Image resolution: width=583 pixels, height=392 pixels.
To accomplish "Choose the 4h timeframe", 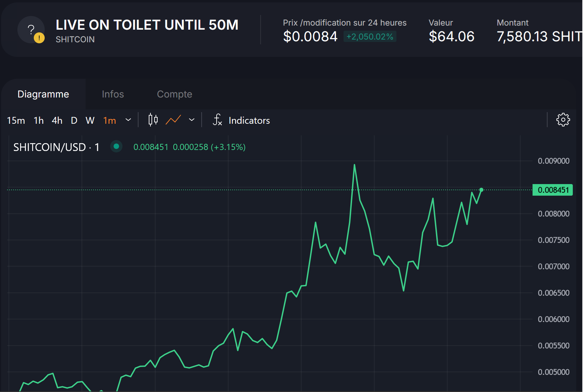I will click(x=57, y=120).
